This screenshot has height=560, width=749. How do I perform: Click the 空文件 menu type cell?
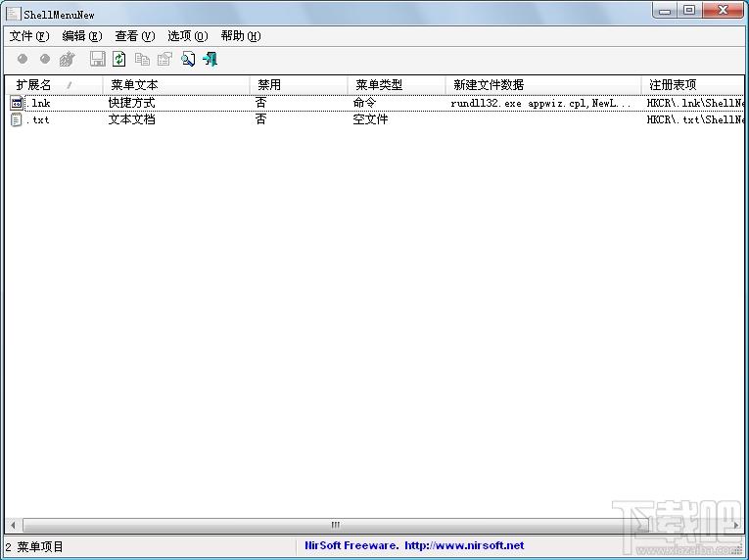tap(370, 119)
